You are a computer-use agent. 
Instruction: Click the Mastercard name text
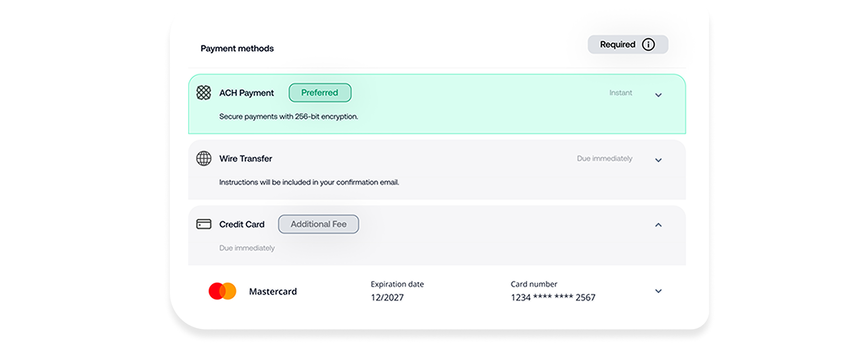(x=273, y=291)
